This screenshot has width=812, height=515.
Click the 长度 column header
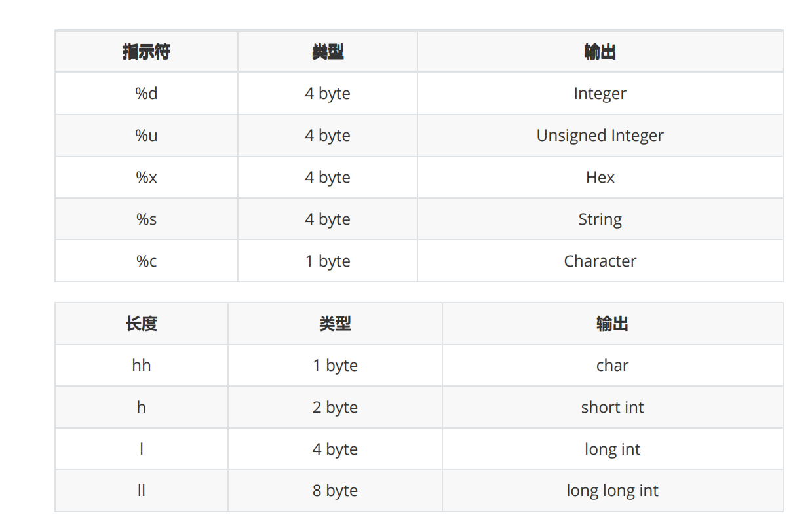pos(142,324)
